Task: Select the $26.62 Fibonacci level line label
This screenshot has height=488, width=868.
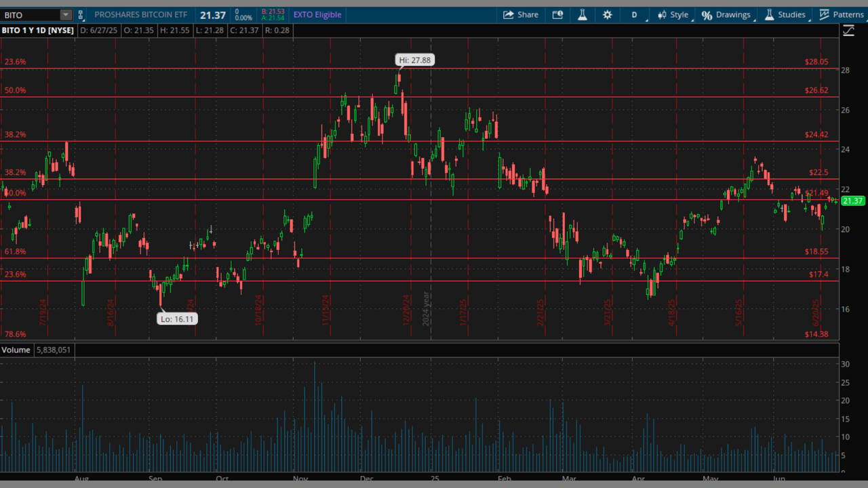Action: (816, 90)
